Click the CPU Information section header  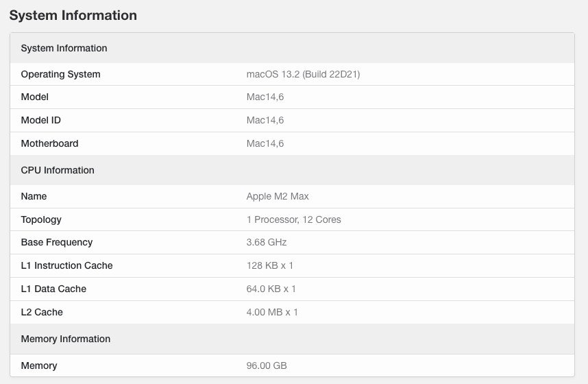pos(292,170)
